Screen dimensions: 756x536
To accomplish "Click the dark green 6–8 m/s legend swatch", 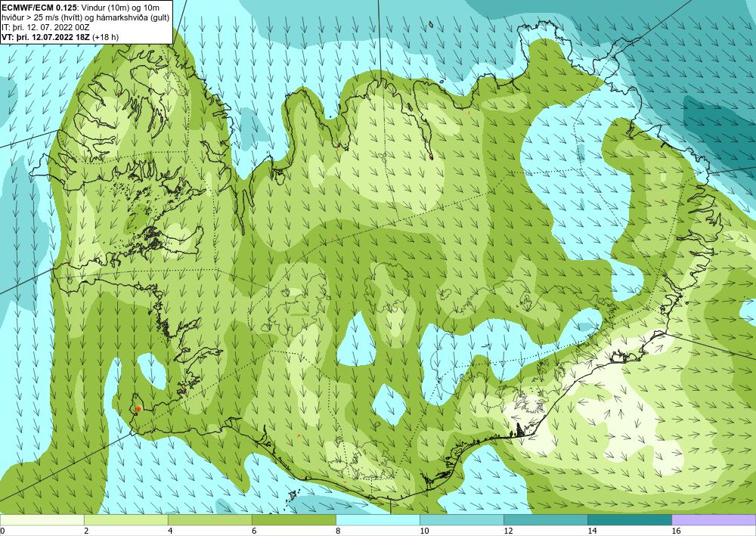I will coord(293,520).
